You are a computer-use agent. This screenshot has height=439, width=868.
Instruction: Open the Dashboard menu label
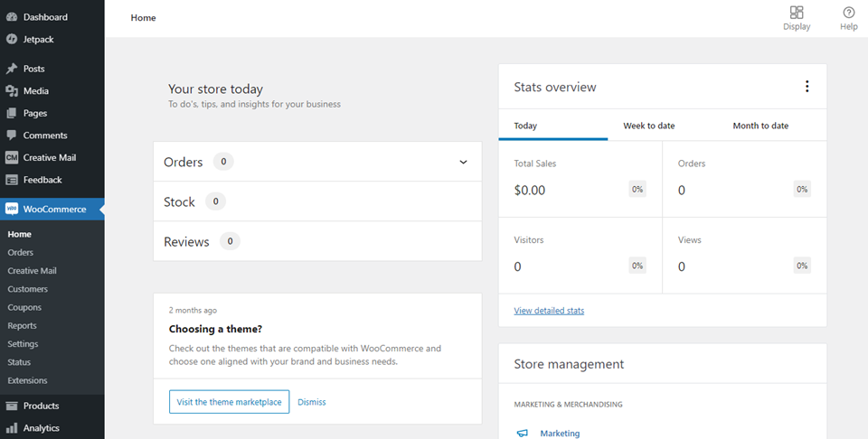click(45, 17)
